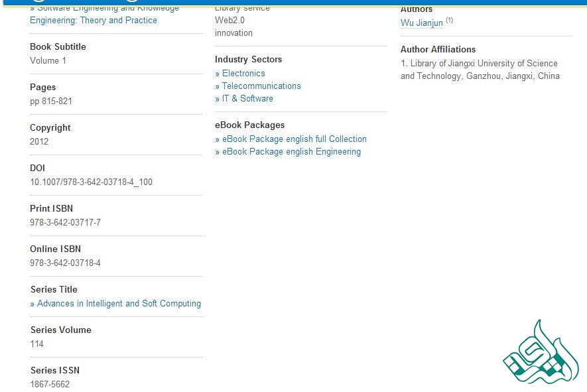Click the Series ISSN value 1867-5662
This screenshot has height=392, width=587.
point(50,385)
